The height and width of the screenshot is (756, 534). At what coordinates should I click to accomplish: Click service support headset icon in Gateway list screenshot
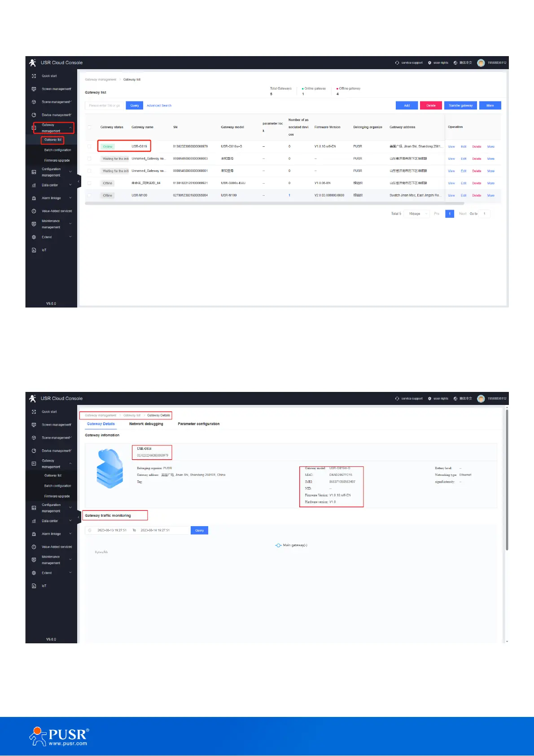[x=397, y=63]
